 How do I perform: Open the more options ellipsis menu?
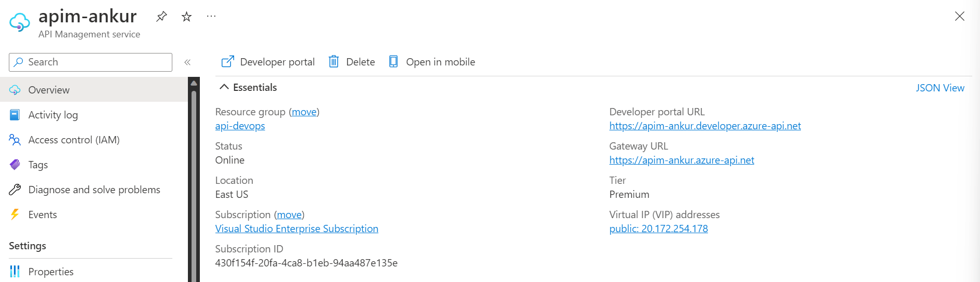pyautogui.click(x=211, y=16)
